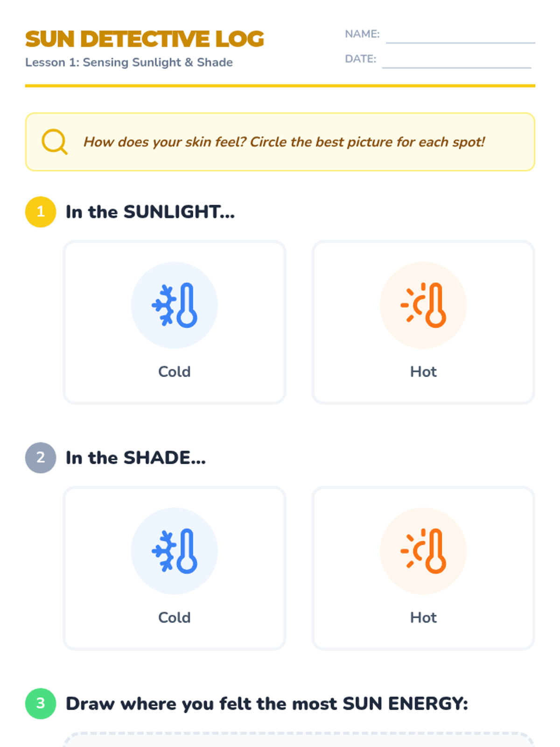The image size is (560, 747).
Task: Select the Cold label in SHADE section
Action: click(174, 617)
